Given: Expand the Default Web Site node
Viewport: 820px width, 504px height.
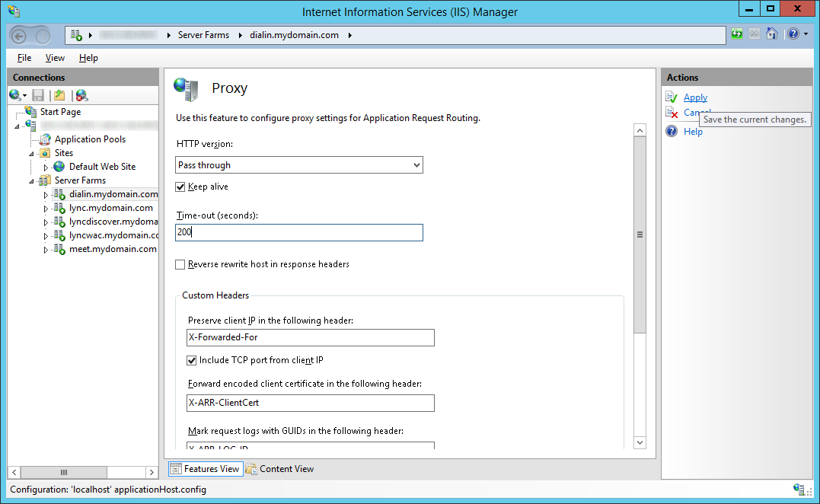Looking at the screenshot, I should (46, 167).
